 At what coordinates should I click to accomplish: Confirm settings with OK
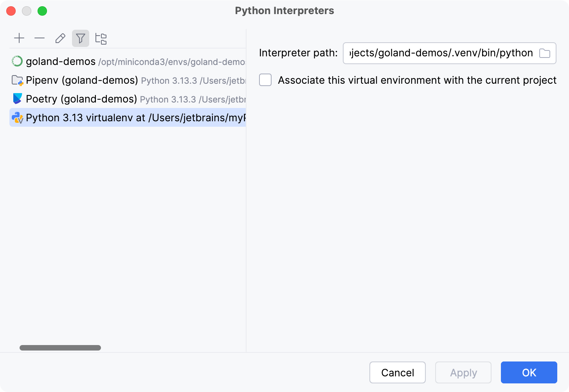[x=529, y=372]
